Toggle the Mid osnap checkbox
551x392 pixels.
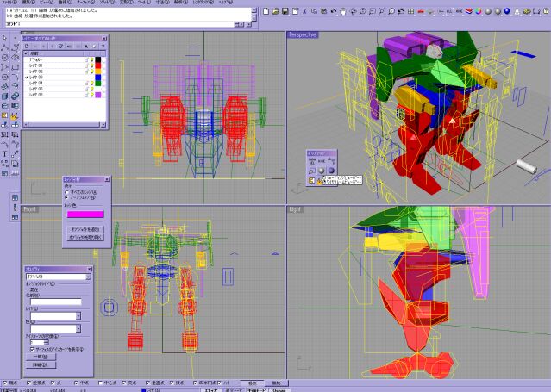[x=76, y=383]
